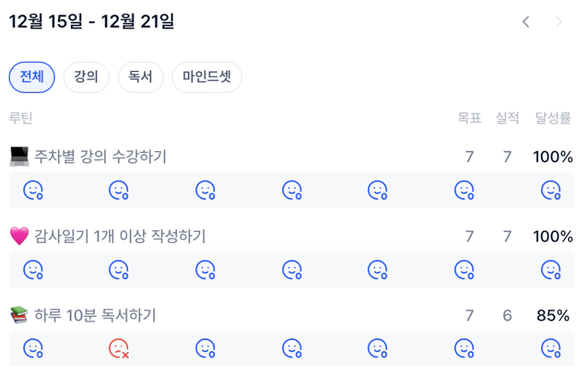
Task: Click the 85% achievement rate value
Action: tap(553, 316)
